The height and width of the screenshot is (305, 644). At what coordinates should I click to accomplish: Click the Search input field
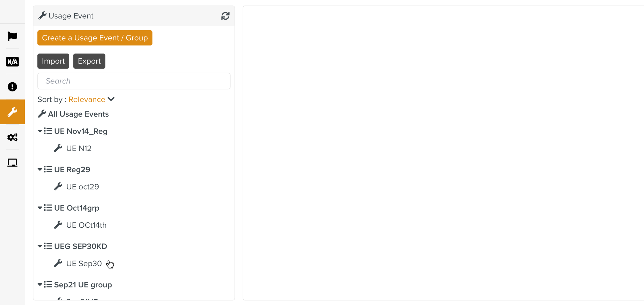[x=134, y=81]
